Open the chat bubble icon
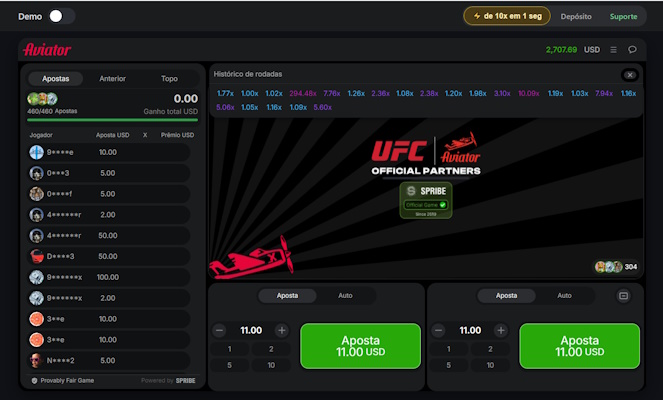This screenshot has width=663, height=400. tap(632, 50)
